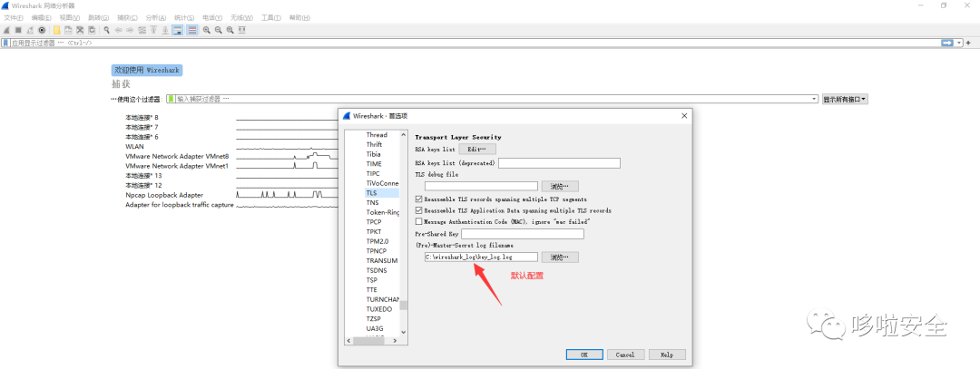Click protocol list scroll down arrow

404,332
